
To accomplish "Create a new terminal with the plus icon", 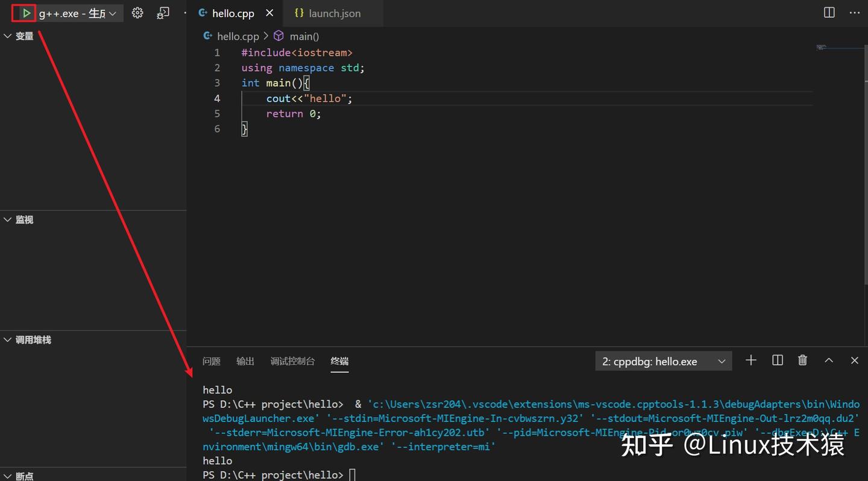I will [x=750, y=360].
